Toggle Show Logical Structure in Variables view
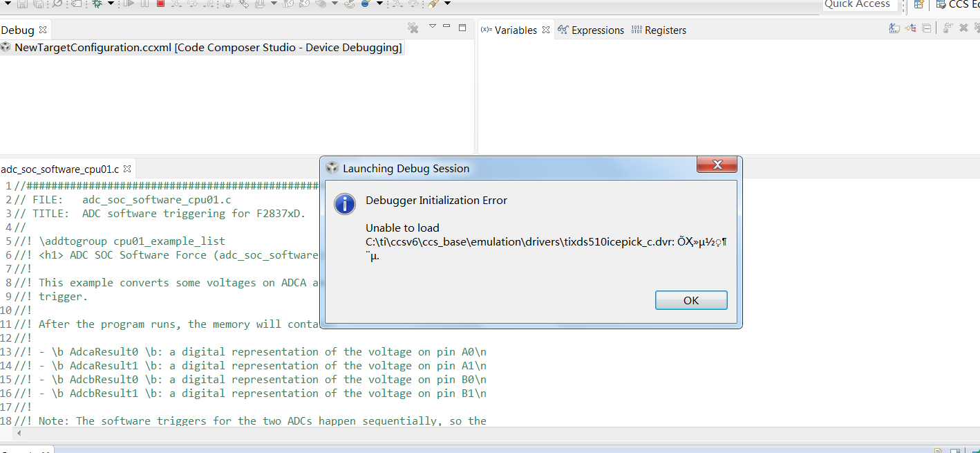 click(x=910, y=28)
